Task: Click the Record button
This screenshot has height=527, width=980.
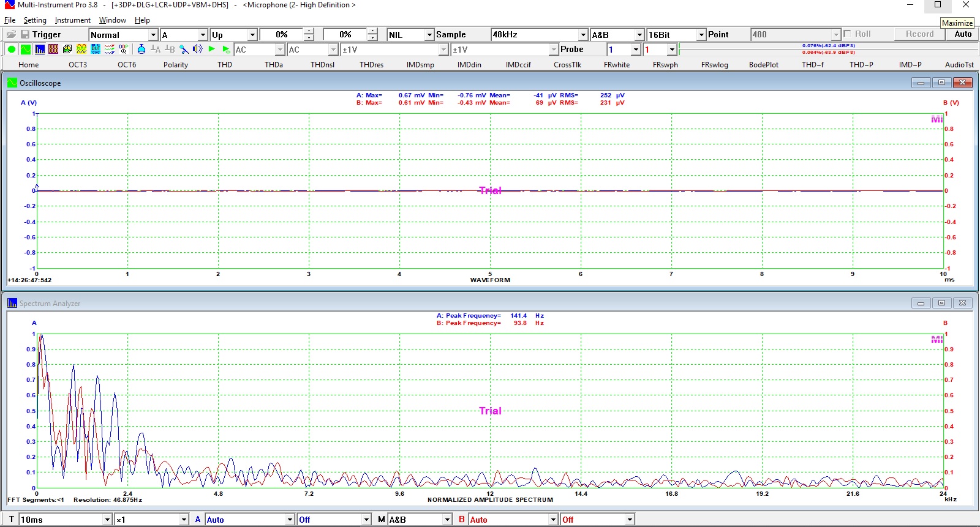Action: coord(920,34)
